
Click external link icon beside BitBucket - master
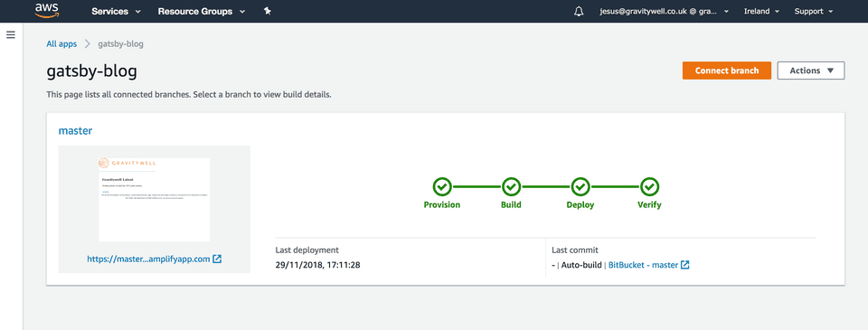(x=685, y=265)
